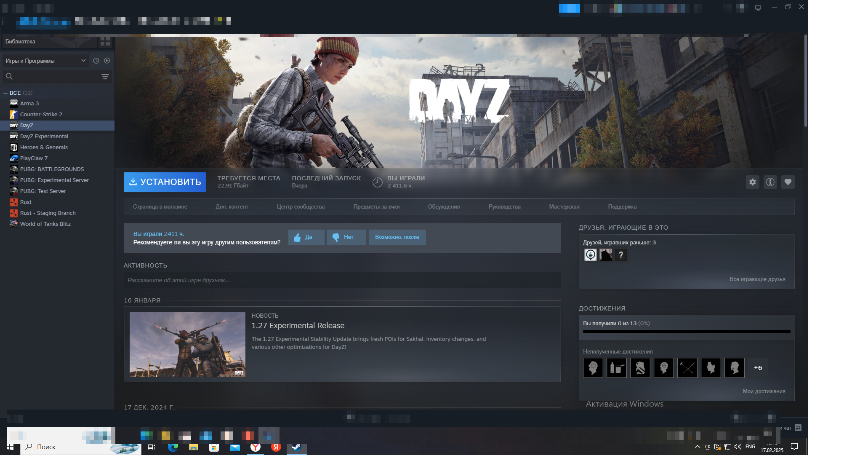The height and width of the screenshot is (466, 868).
Task: Expand Игры и Программы dropdown
Action: coord(45,61)
